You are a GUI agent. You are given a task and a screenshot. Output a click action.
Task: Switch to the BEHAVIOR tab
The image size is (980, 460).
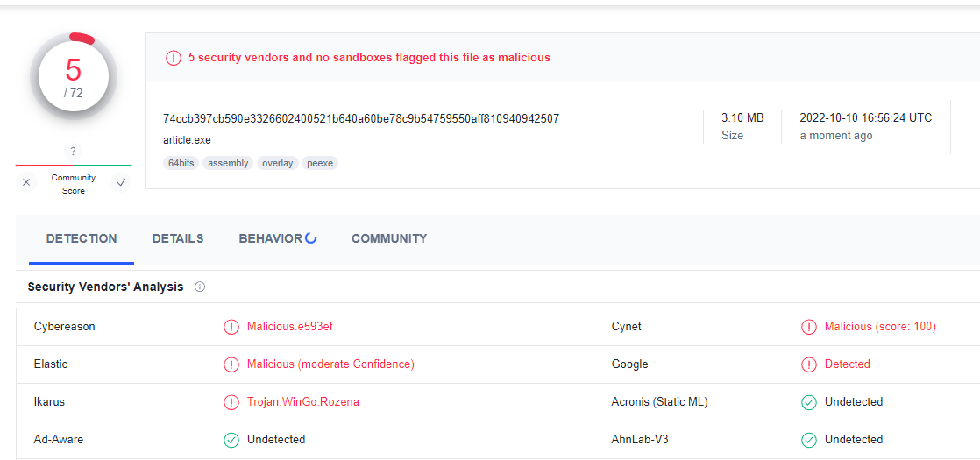coord(271,238)
